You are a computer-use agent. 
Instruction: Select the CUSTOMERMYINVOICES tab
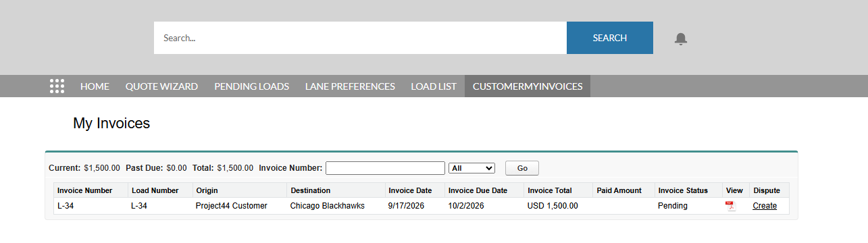(x=528, y=86)
